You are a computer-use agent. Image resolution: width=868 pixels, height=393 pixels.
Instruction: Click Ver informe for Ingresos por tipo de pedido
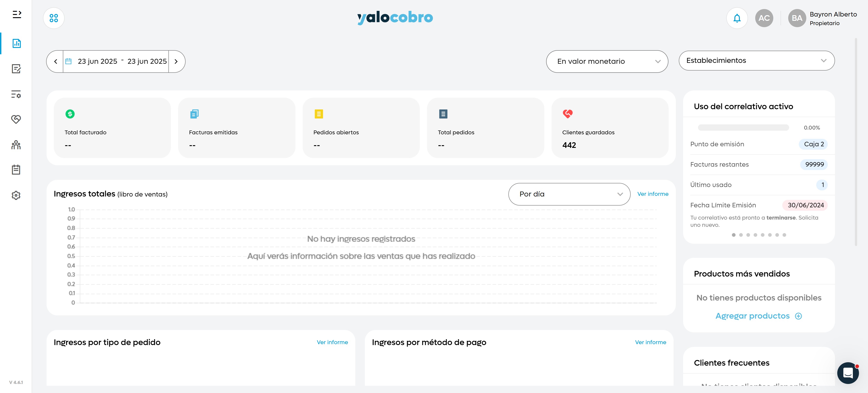(x=332, y=342)
